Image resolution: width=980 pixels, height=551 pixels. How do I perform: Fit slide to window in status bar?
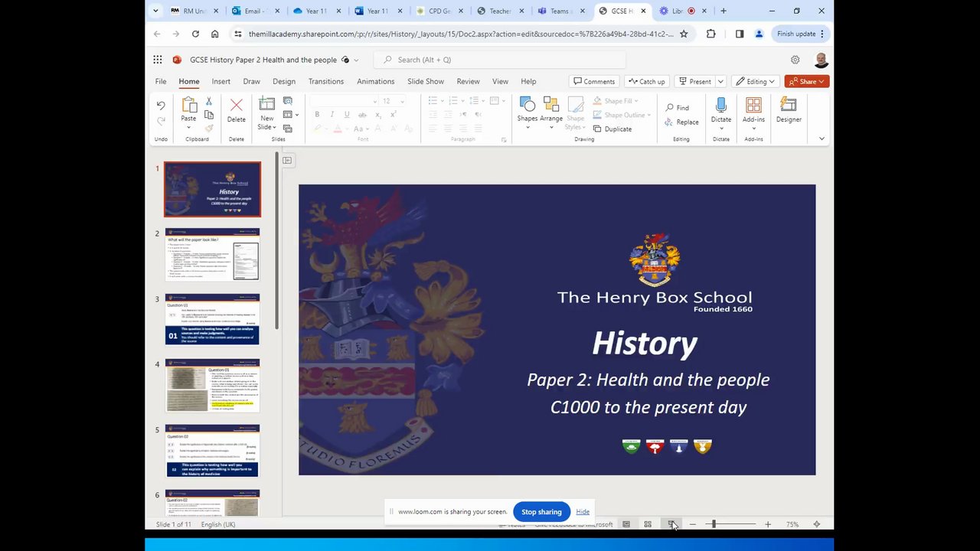click(817, 524)
